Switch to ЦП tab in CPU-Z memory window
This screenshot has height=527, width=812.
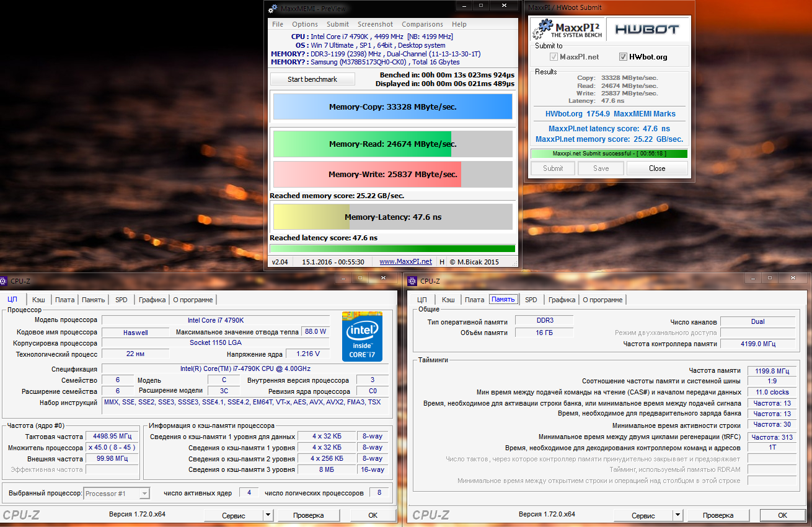coord(421,300)
